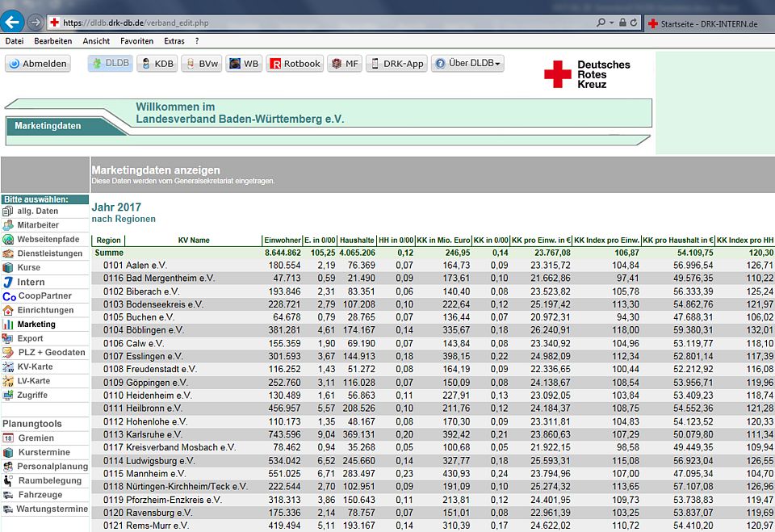Viewport: 775px width, 532px height.
Task: Sort table by Einwohner column header
Action: (281, 241)
